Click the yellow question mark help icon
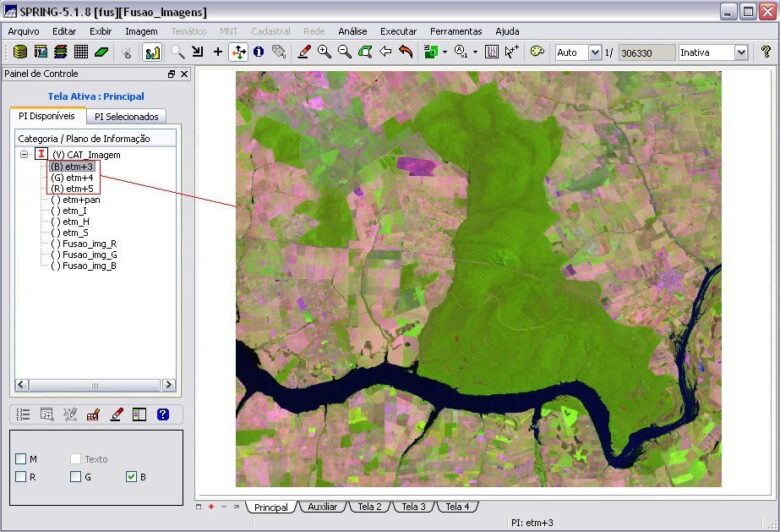Screen dimensions: 780x532 tap(766, 52)
